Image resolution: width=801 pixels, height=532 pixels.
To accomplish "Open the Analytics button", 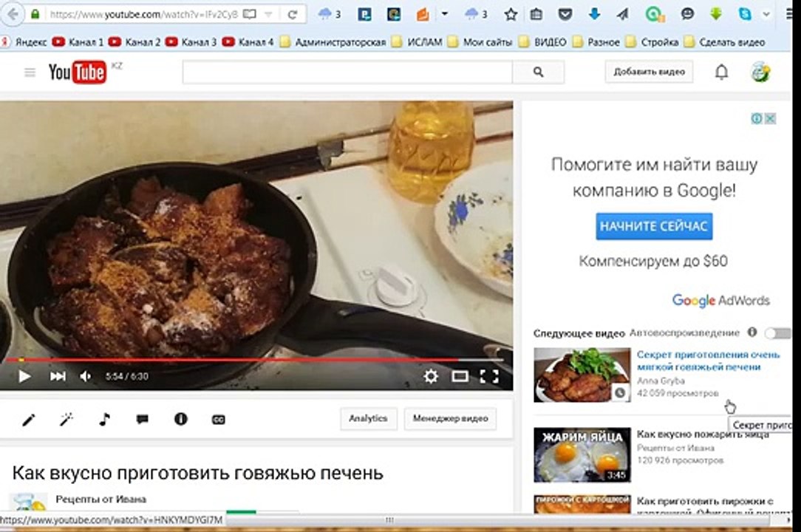I will coord(368,418).
